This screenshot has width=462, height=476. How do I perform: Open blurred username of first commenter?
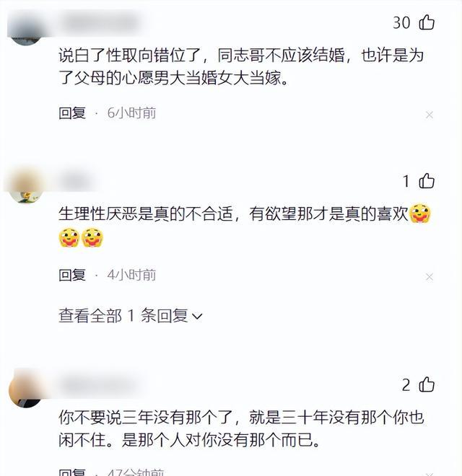click(x=102, y=22)
